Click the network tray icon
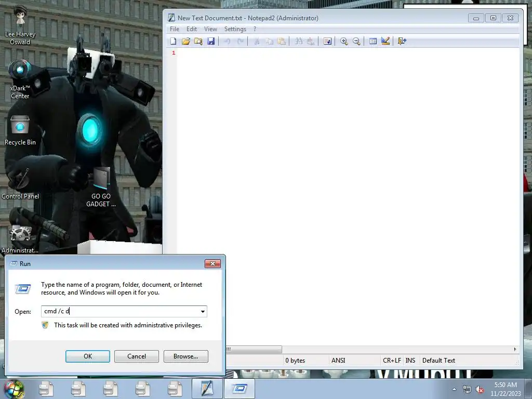The image size is (532, 399). click(467, 389)
